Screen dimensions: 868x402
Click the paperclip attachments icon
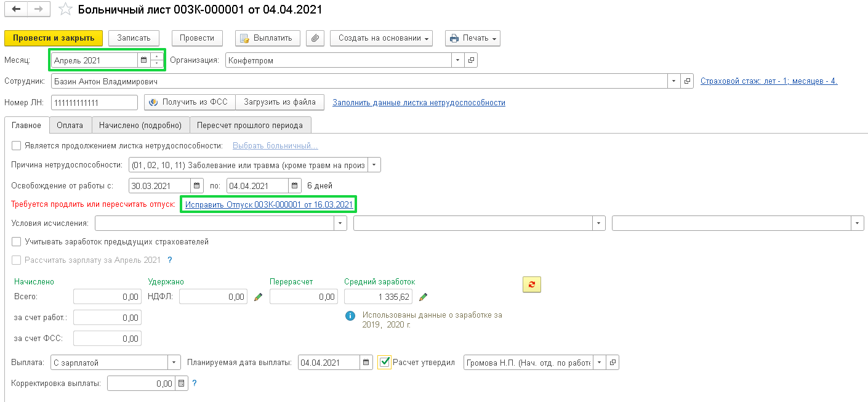[315, 38]
